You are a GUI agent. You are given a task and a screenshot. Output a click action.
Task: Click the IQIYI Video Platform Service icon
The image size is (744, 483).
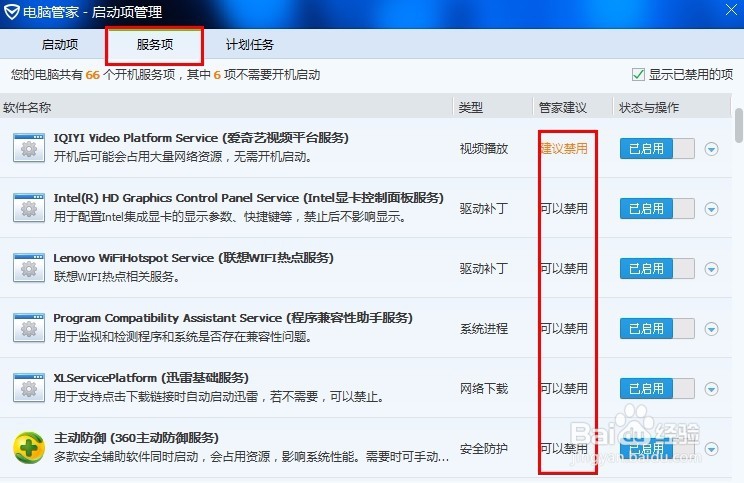pos(29,148)
